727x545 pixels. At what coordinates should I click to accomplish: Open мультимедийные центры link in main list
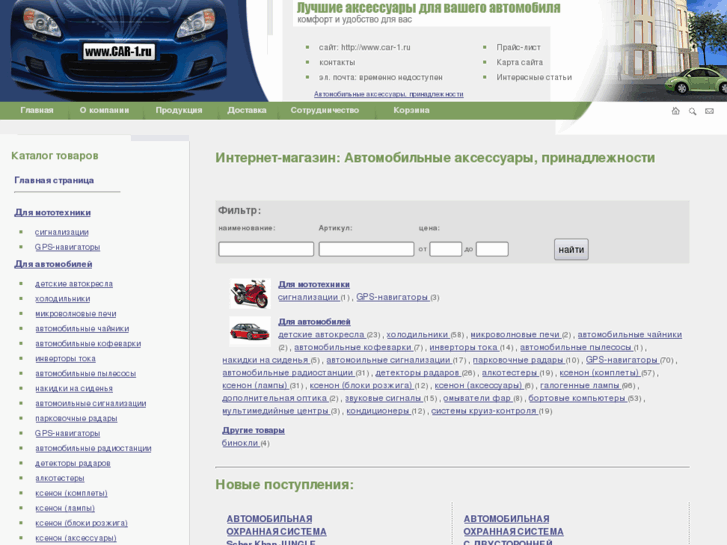(275, 411)
